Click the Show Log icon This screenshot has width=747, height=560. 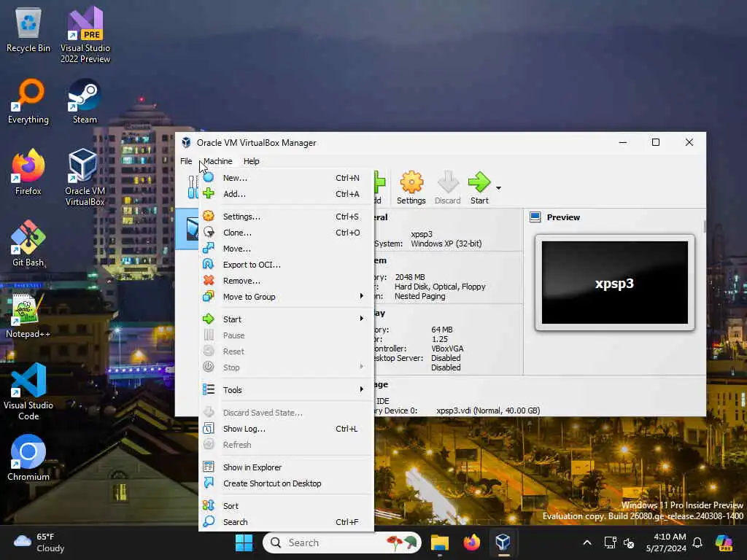click(x=208, y=429)
